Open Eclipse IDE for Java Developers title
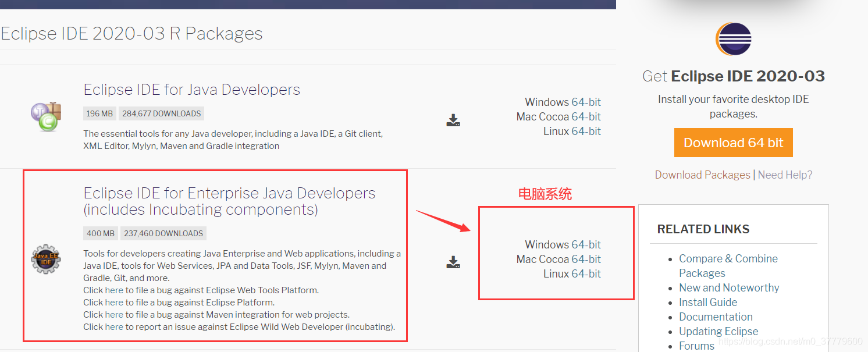Image resolution: width=868 pixels, height=352 pixels. click(x=192, y=90)
